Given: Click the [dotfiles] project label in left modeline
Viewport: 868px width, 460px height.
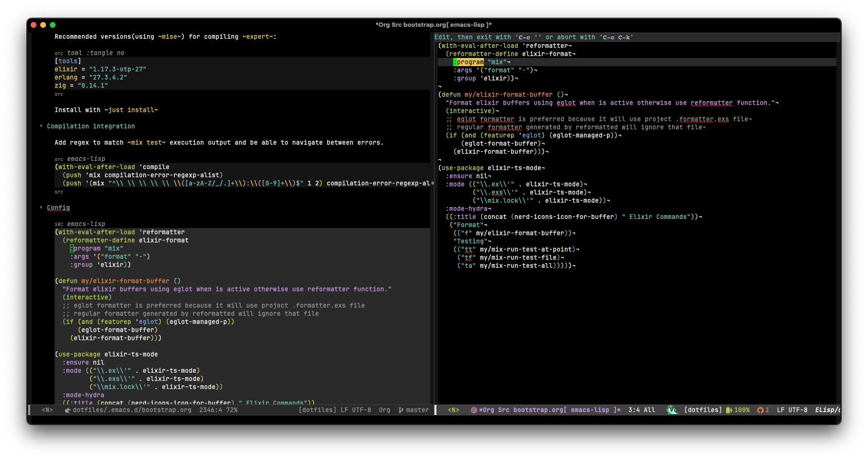Looking at the screenshot, I should point(317,410).
